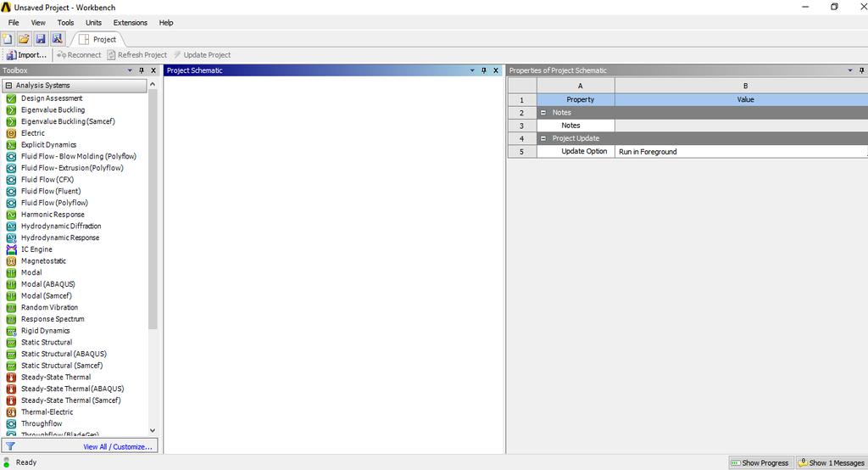Open the Project Schematic panel dropdown arrow
The width and height of the screenshot is (868, 470).
click(x=472, y=70)
